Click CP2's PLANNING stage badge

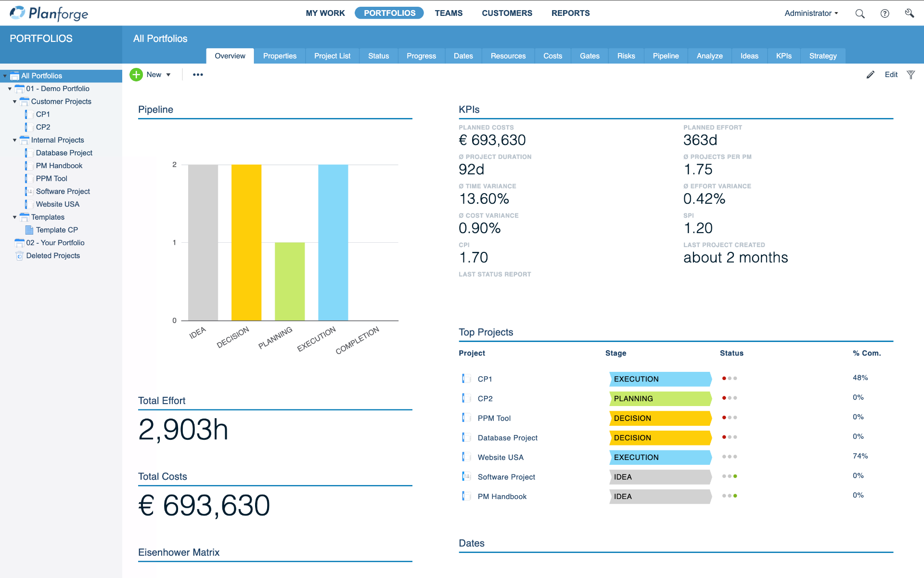(x=660, y=398)
